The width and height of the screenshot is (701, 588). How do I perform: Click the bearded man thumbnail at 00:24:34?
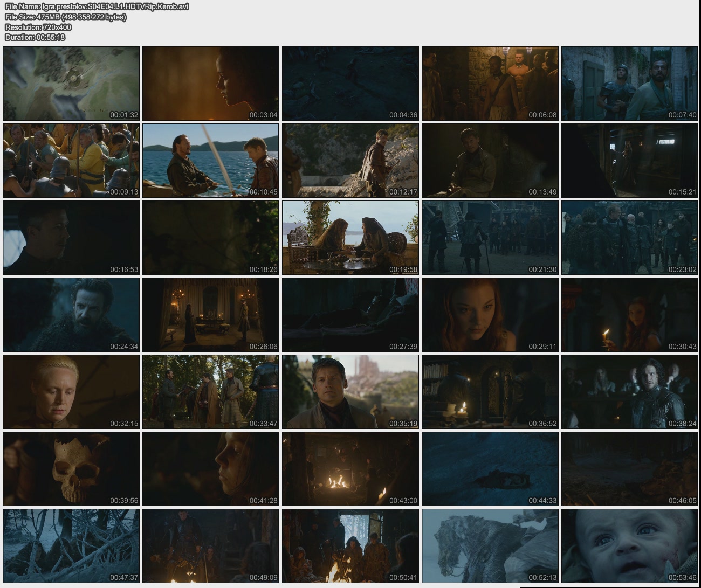click(71, 315)
